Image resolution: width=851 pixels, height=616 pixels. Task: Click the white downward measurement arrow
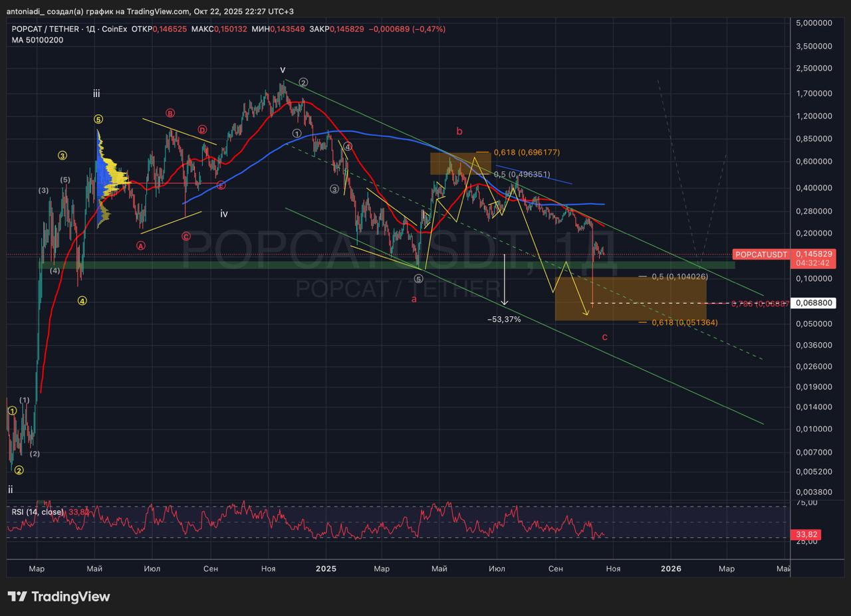coord(505,279)
